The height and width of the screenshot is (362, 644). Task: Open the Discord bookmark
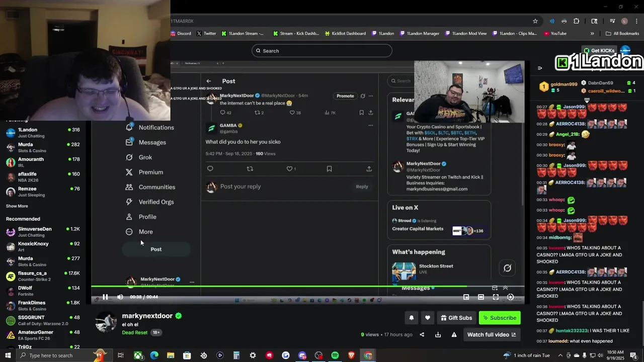(x=181, y=34)
